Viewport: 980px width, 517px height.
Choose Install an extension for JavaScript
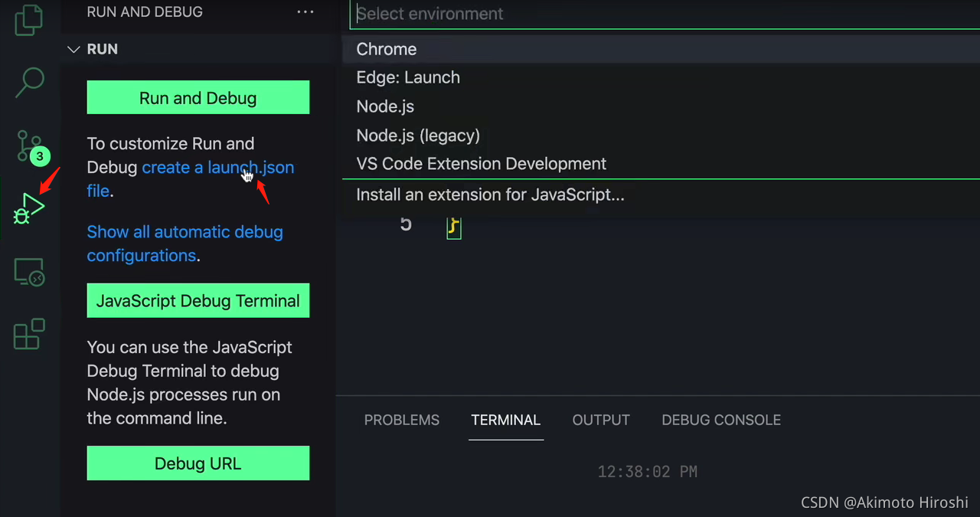click(661, 195)
